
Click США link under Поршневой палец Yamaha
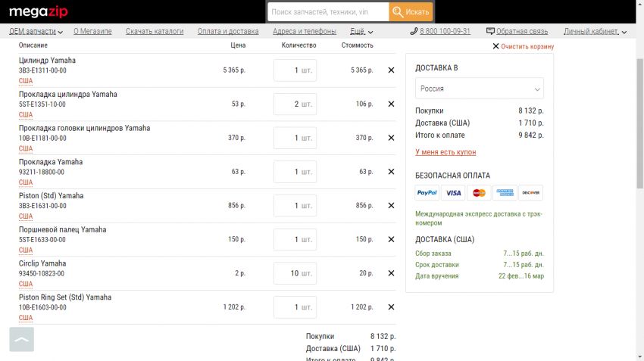tap(26, 251)
